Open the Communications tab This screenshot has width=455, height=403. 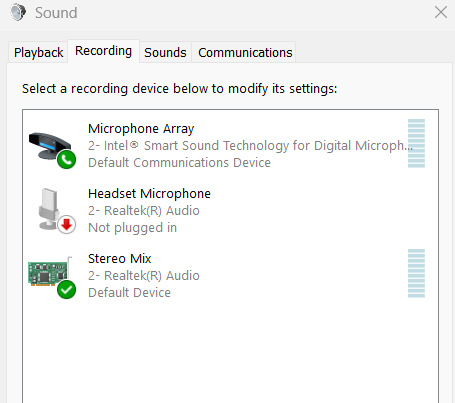click(245, 52)
